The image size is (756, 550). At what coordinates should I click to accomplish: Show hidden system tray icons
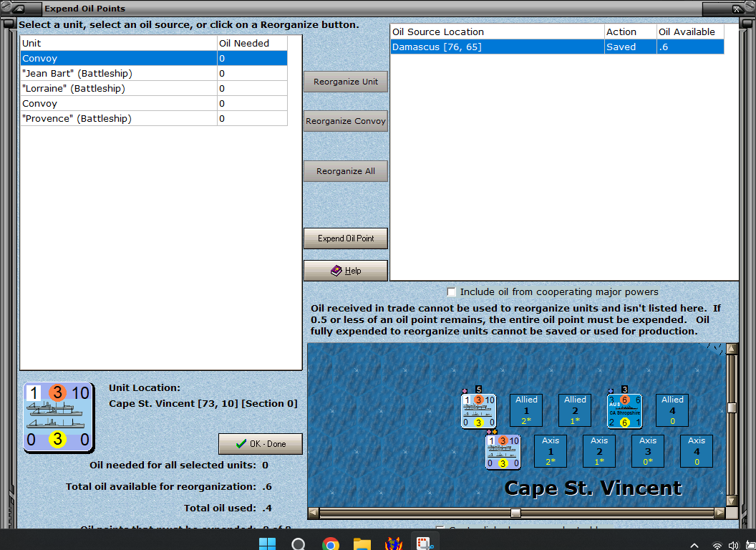(694, 545)
